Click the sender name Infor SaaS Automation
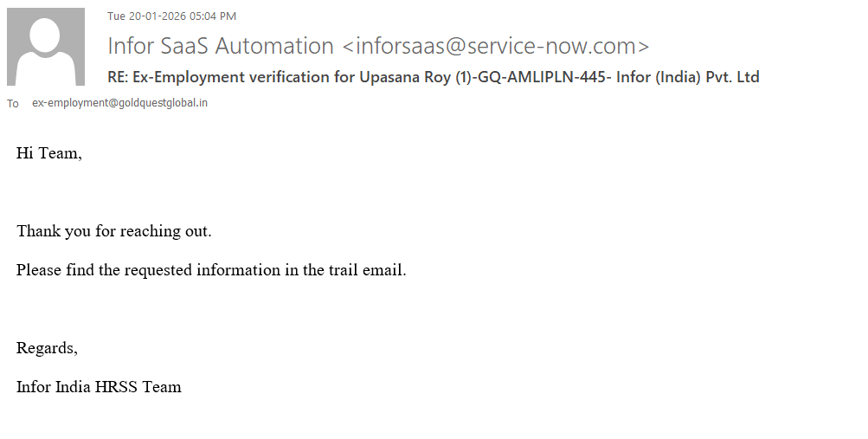The image size is (868, 439). pyautogui.click(x=221, y=46)
